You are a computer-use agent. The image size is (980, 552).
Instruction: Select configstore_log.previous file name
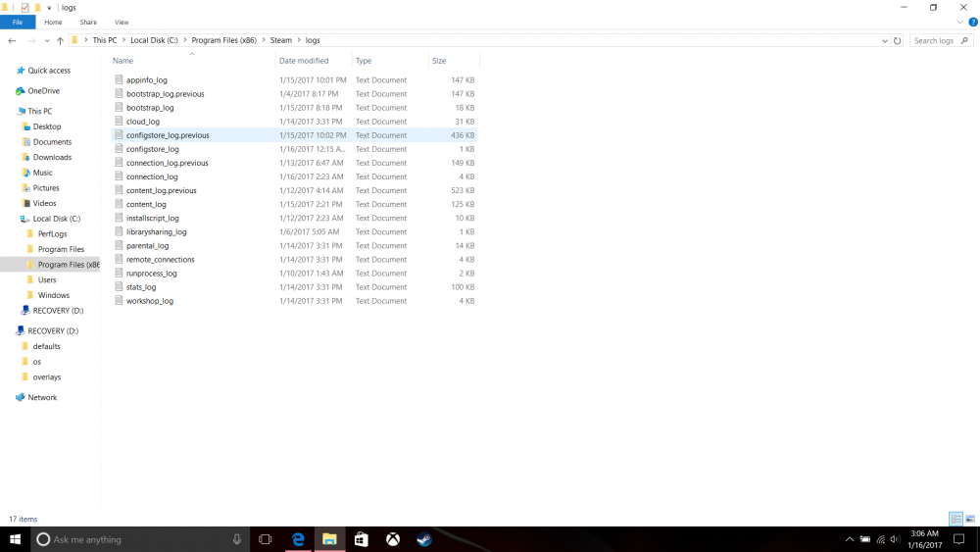[x=168, y=135]
